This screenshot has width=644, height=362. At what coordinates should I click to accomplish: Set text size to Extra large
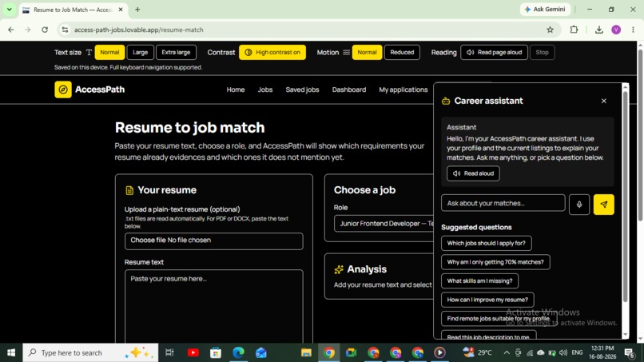[x=176, y=52]
